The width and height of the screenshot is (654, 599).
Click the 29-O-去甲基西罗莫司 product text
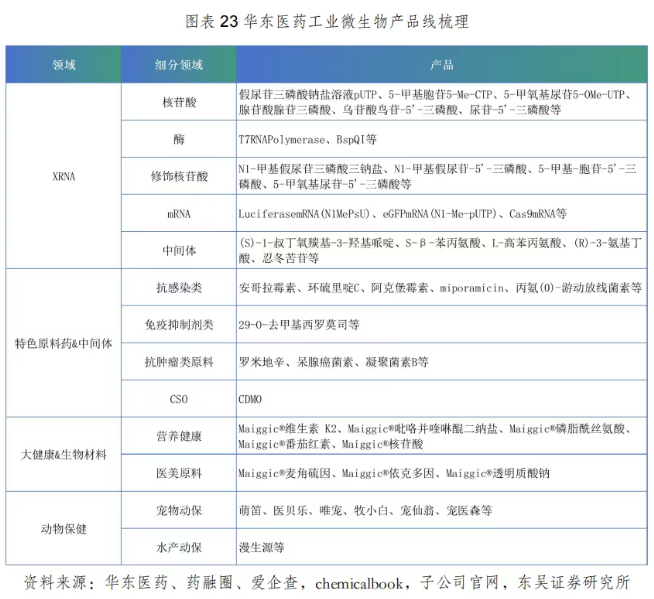(299, 325)
